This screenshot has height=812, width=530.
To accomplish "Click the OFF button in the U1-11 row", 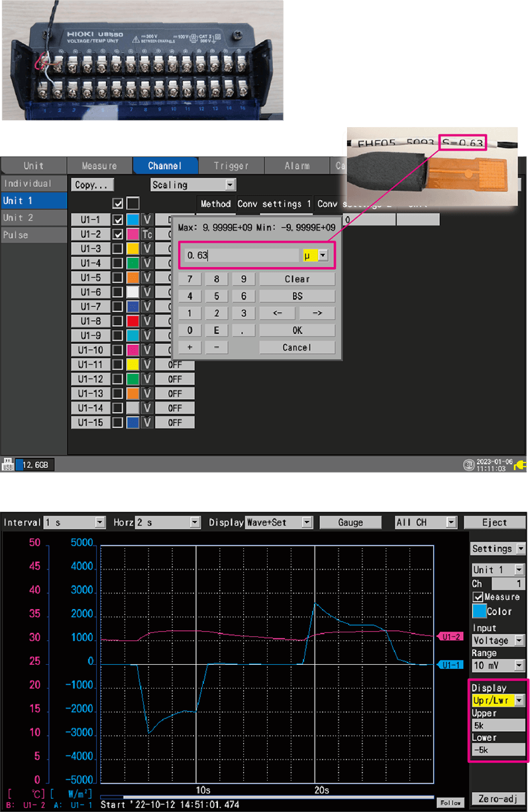I will tap(175, 365).
